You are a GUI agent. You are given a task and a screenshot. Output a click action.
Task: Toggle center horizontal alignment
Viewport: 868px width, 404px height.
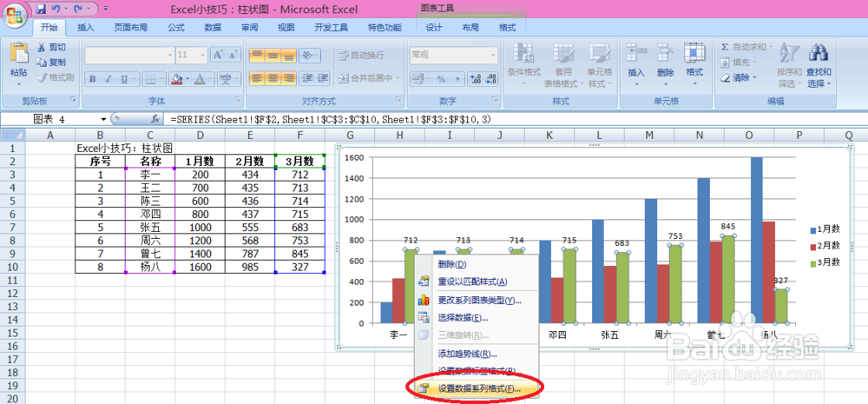273,78
